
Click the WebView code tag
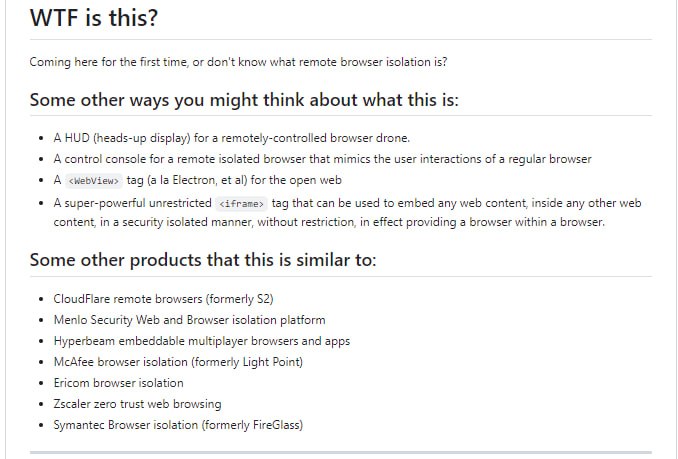(x=93, y=181)
